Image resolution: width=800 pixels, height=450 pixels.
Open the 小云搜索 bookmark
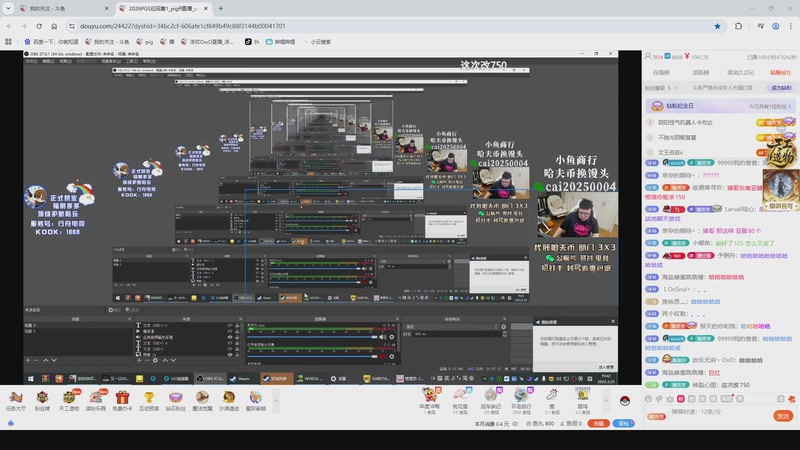point(316,42)
